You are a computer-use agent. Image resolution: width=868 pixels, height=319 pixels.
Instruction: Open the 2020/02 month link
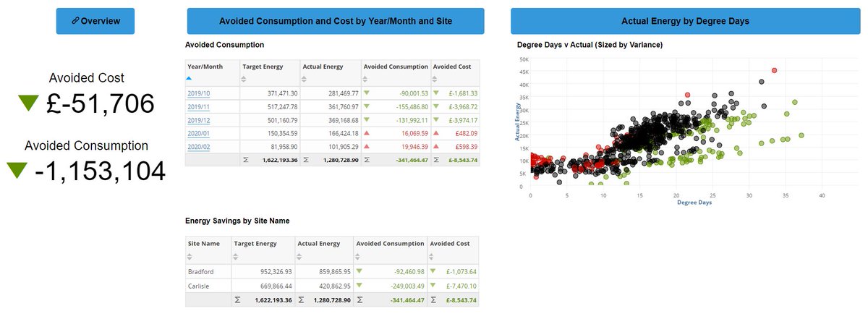tap(198, 145)
